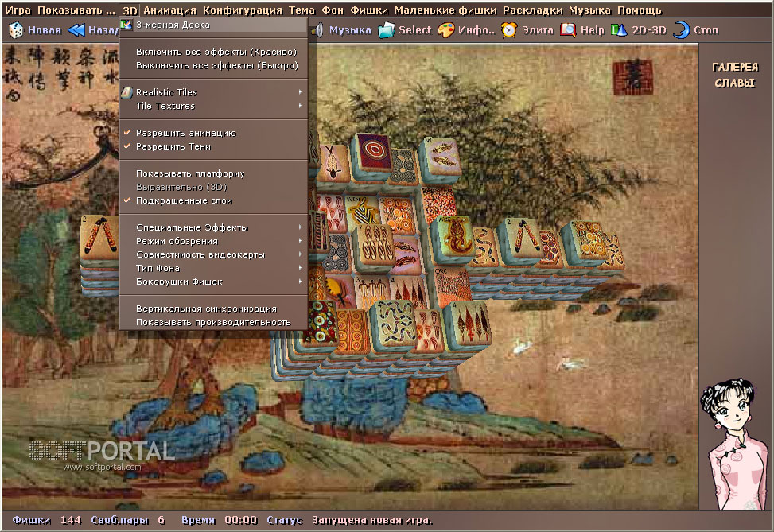This screenshot has height=532, width=774.
Task: Open the Фишки menu
Action: coord(369,10)
